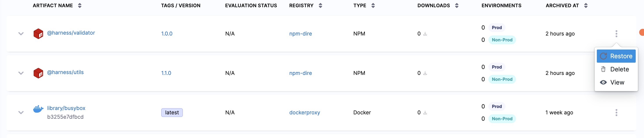Expand the @harness/utils row
The width and height of the screenshot is (644, 138).
21,73
